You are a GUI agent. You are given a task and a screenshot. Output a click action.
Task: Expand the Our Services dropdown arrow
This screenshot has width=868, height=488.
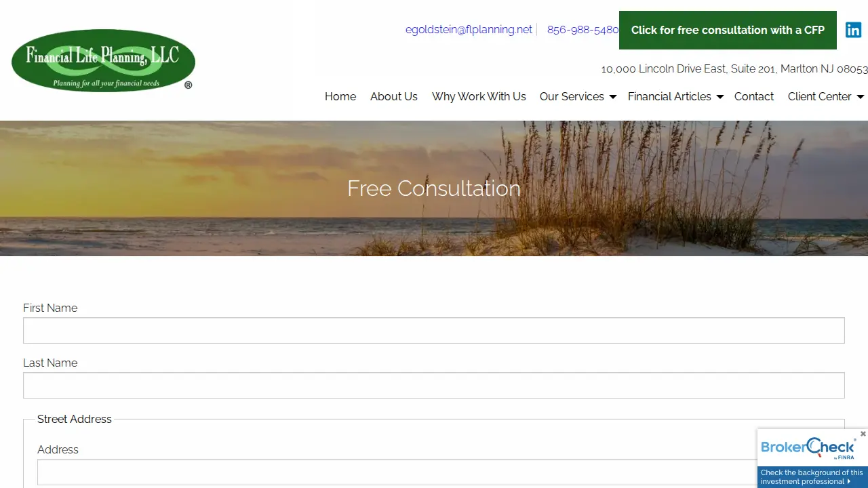[612, 97]
